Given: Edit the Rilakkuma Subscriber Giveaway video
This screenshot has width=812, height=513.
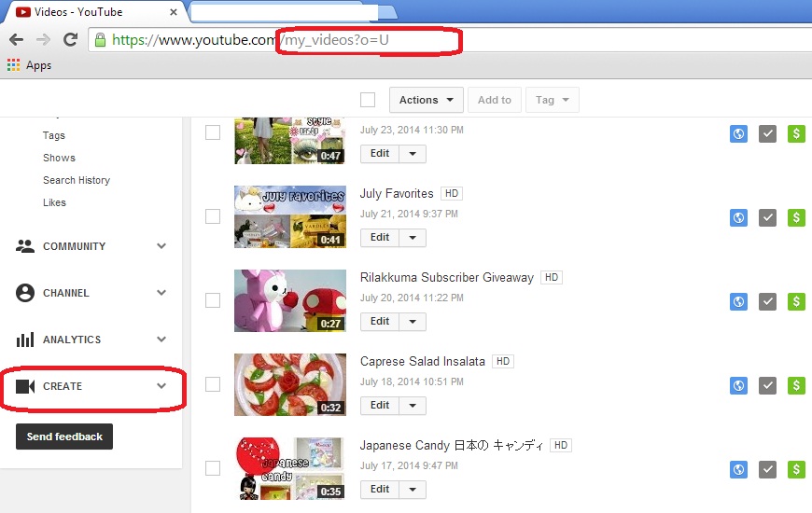Looking at the screenshot, I should pos(380,322).
